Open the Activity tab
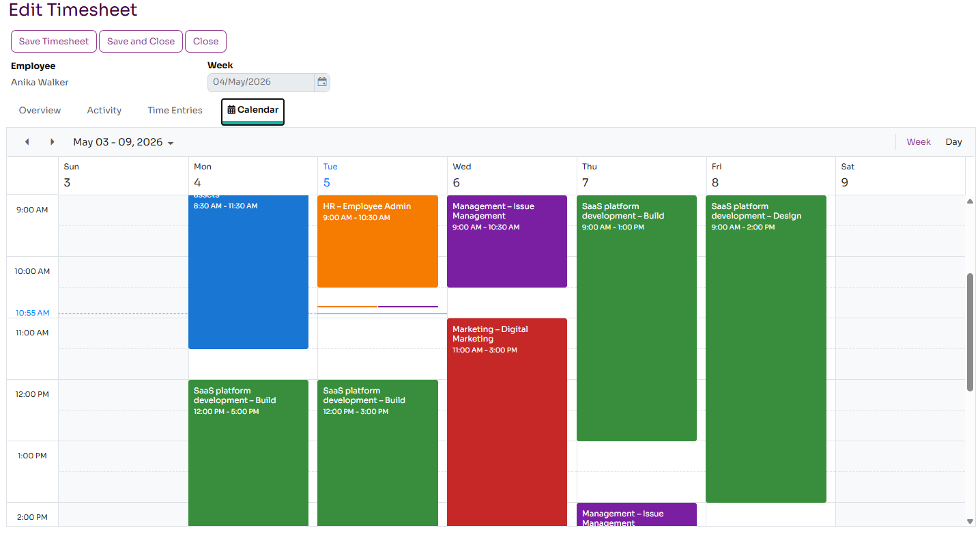Viewport: 980px width, 541px height. 104,110
